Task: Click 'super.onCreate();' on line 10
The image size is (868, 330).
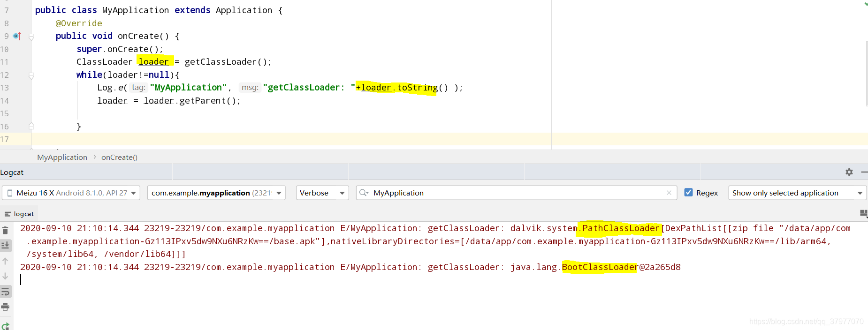Action: (x=120, y=49)
